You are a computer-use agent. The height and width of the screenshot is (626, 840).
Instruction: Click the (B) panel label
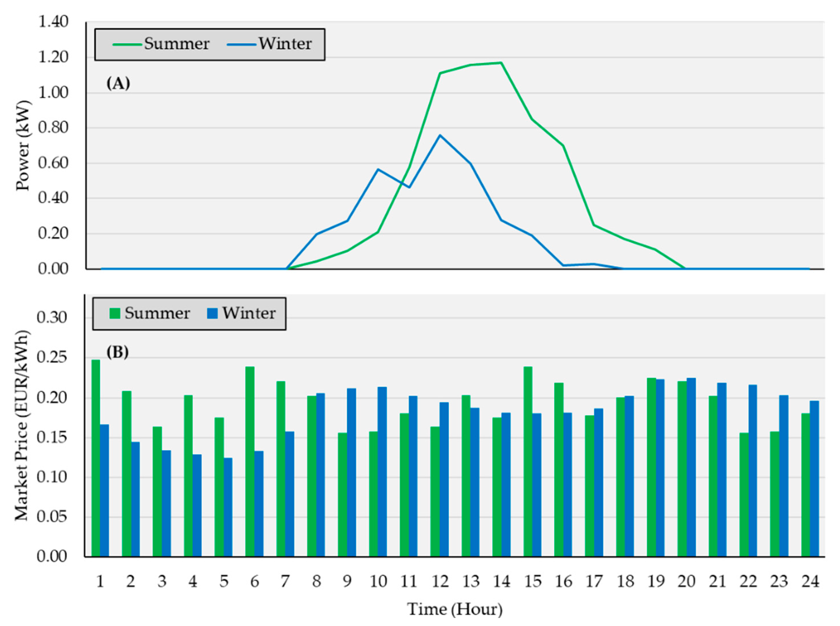(x=117, y=352)
